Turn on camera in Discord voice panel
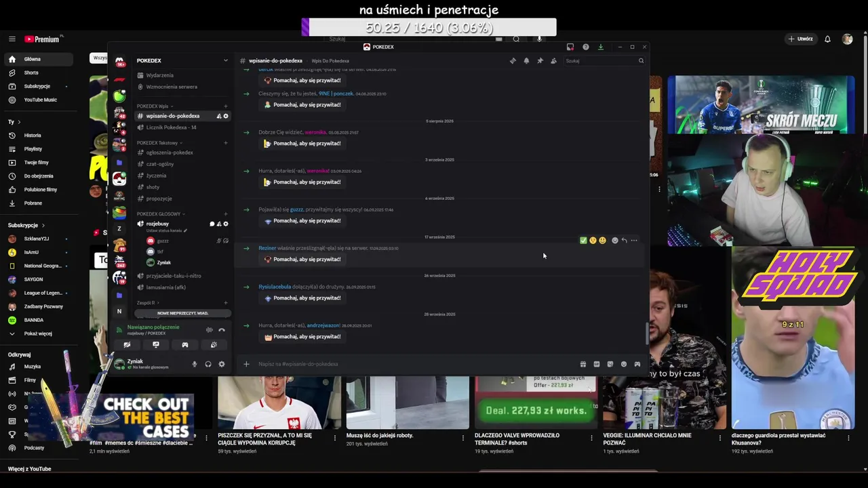The image size is (868, 488). pos(127,345)
